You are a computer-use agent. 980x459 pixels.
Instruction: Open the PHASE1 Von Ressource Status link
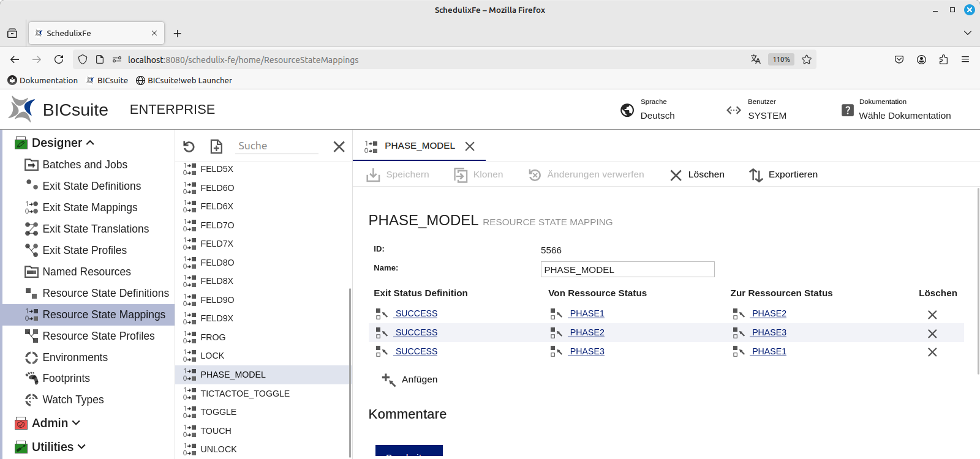click(586, 313)
